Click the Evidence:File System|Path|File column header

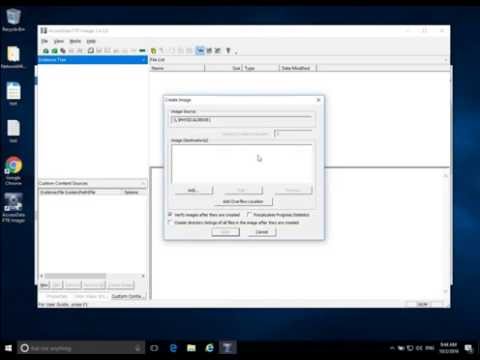80,192
